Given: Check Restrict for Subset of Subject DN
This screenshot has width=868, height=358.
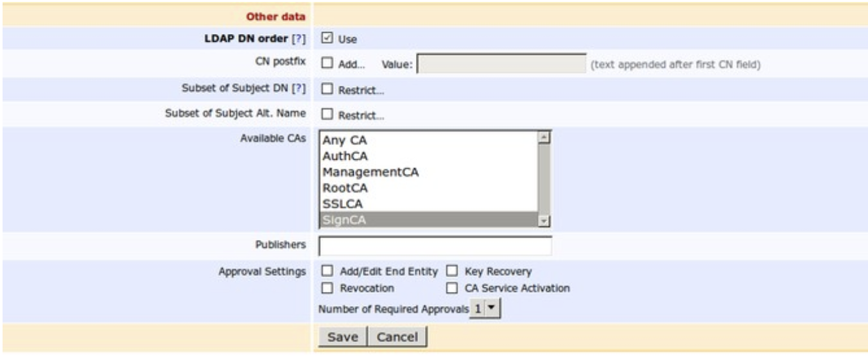Looking at the screenshot, I should click(x=326, y=90).
